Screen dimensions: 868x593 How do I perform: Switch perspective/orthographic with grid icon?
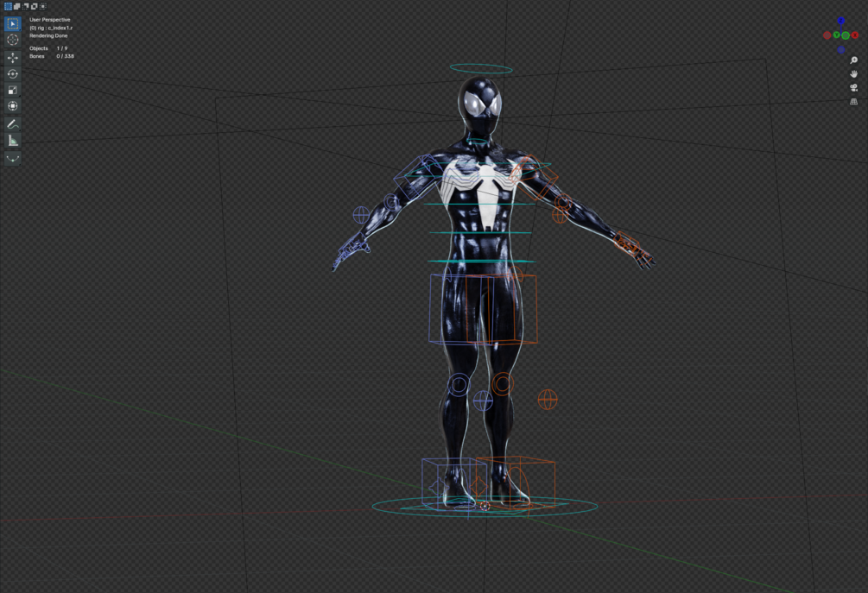click(x=853, y=102)
